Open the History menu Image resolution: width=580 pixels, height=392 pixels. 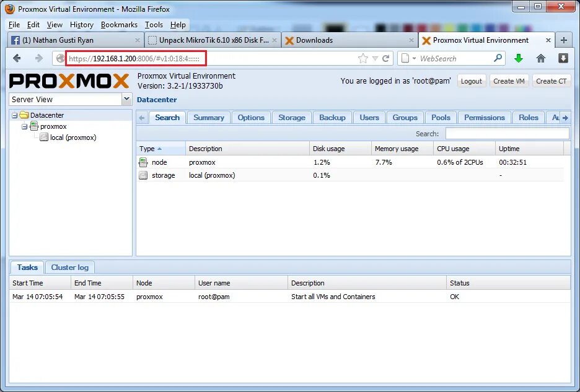[x=82, y=25]
